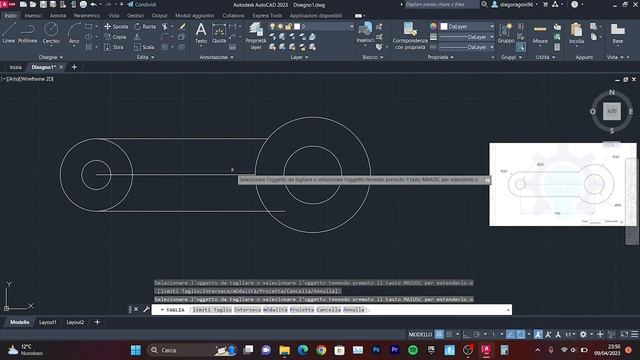Viewport: 640px width, 360px height.
Task: Toggle object snap in status bar
Action: coord(521,334)
